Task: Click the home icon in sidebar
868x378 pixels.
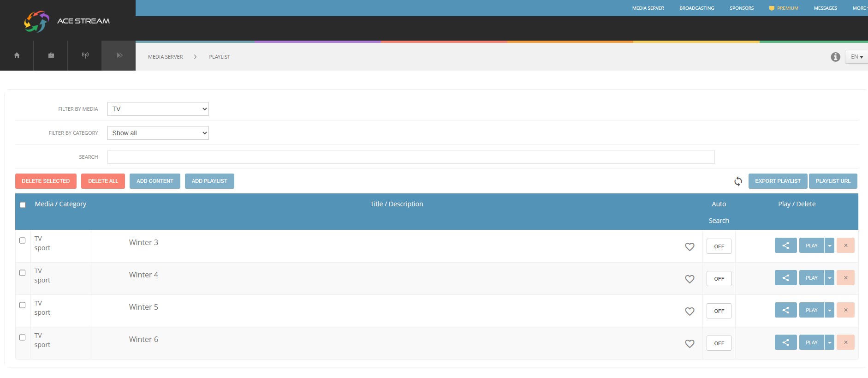Action: click(x=17, y=55)
